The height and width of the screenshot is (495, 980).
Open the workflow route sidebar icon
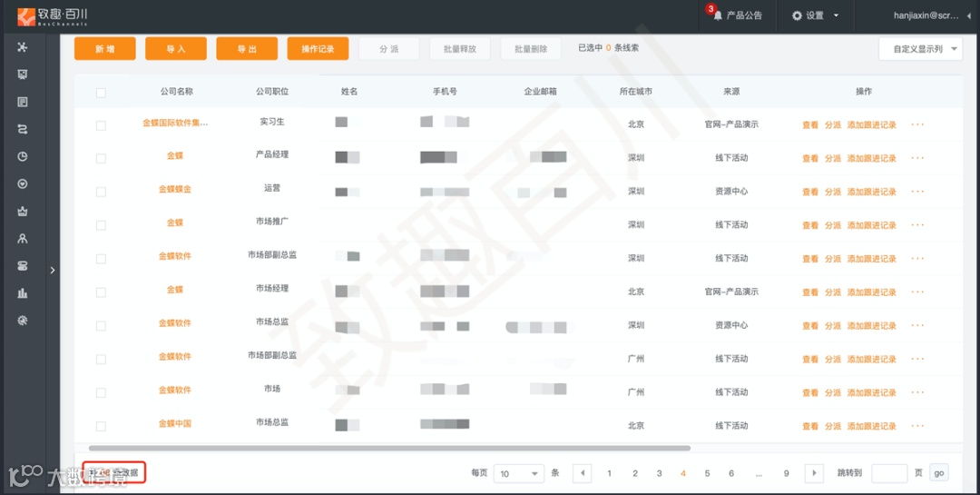[x=23, y=130]
